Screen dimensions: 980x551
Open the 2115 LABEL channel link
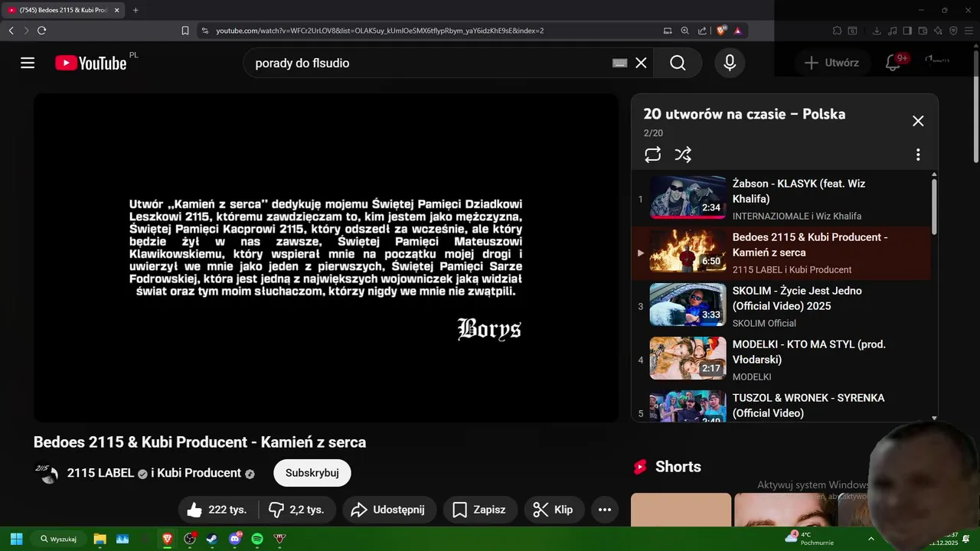click(100, 473)
